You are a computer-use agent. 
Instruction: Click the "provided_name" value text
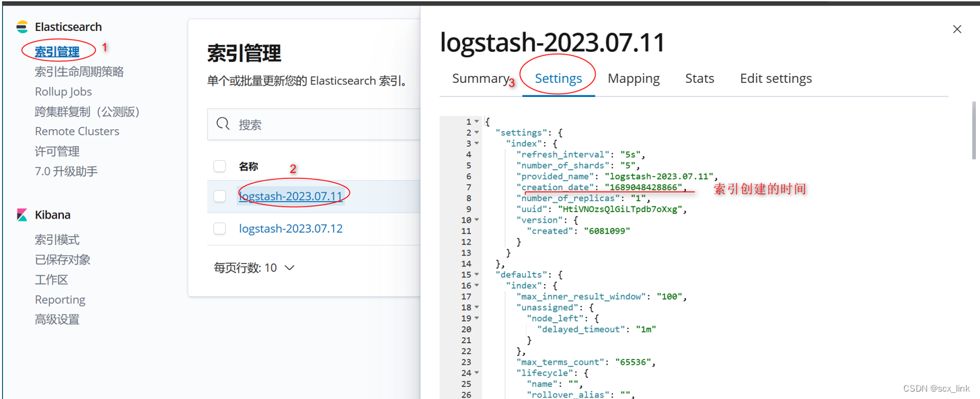[658, 176]
